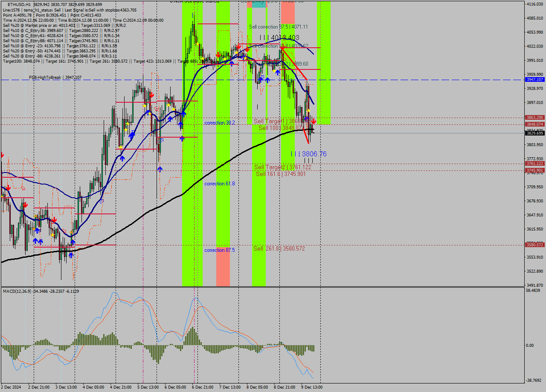This screenshot has height=392, width=546.
Task: Click the 9 Dec 13:00 time axis label
Action: click(x=311, y=388)
